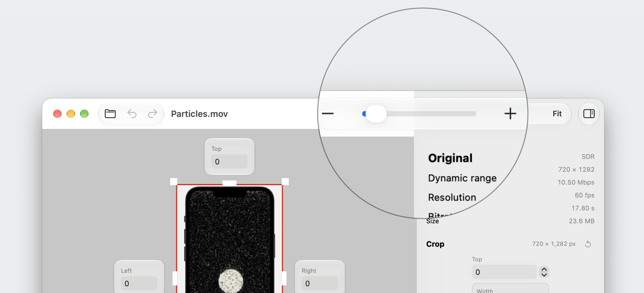This screenshot has height=293, width=644.
Task: Toggle the sidebar inspector panel
Action: coord(589,114)
